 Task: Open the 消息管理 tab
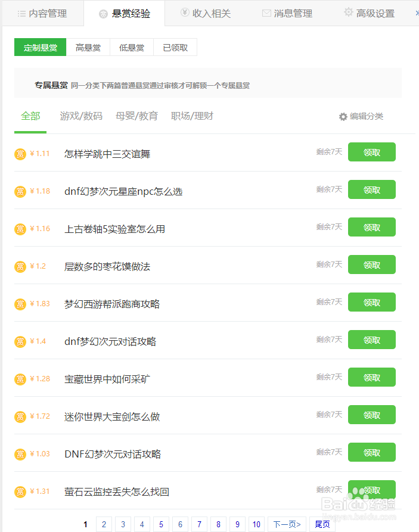pyautogui.click(x=287, y=13)
